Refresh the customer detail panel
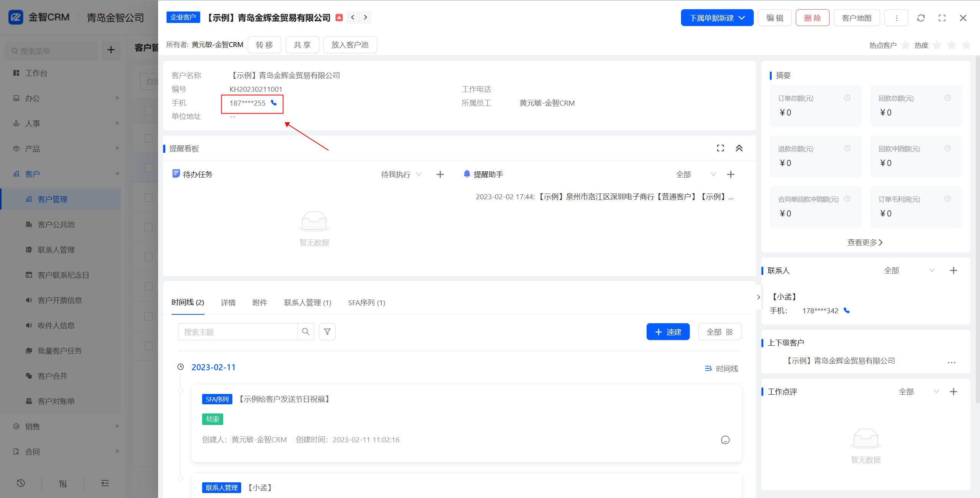 coord(921,18)
